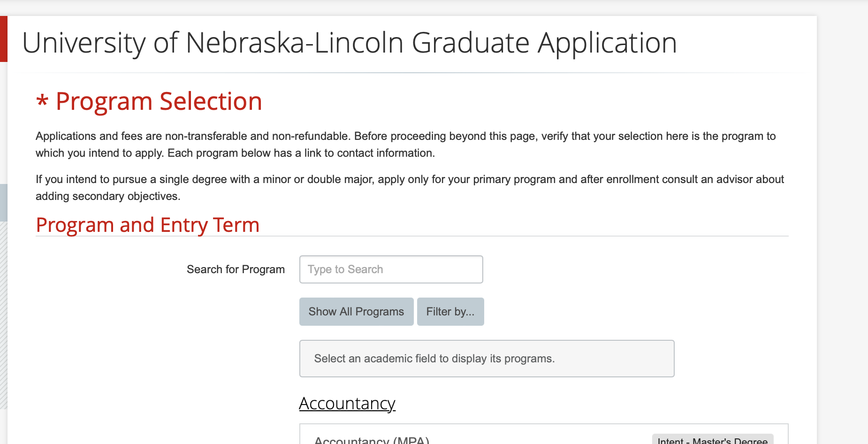
Task: Click the red asterisk before Program Selection
Action: point(42,101)
